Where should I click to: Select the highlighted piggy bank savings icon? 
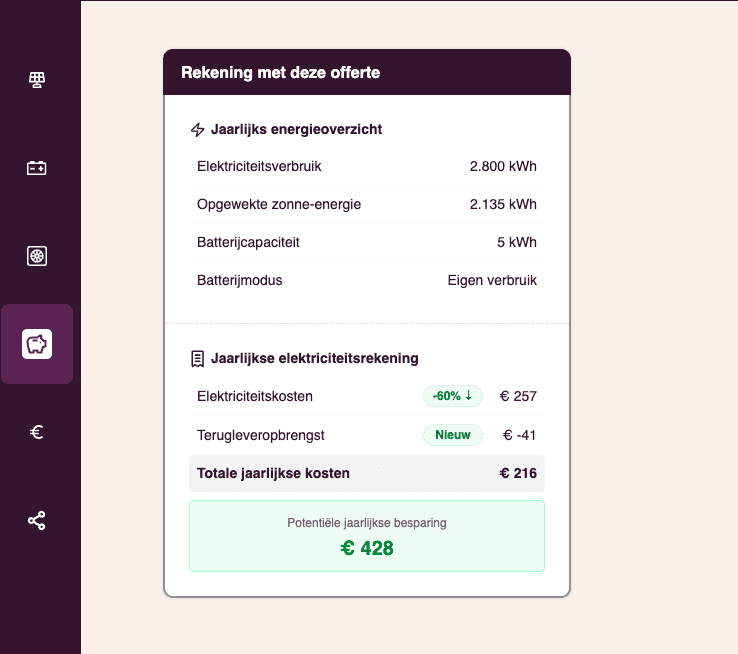pyautogui.click(x=37, y=344)
